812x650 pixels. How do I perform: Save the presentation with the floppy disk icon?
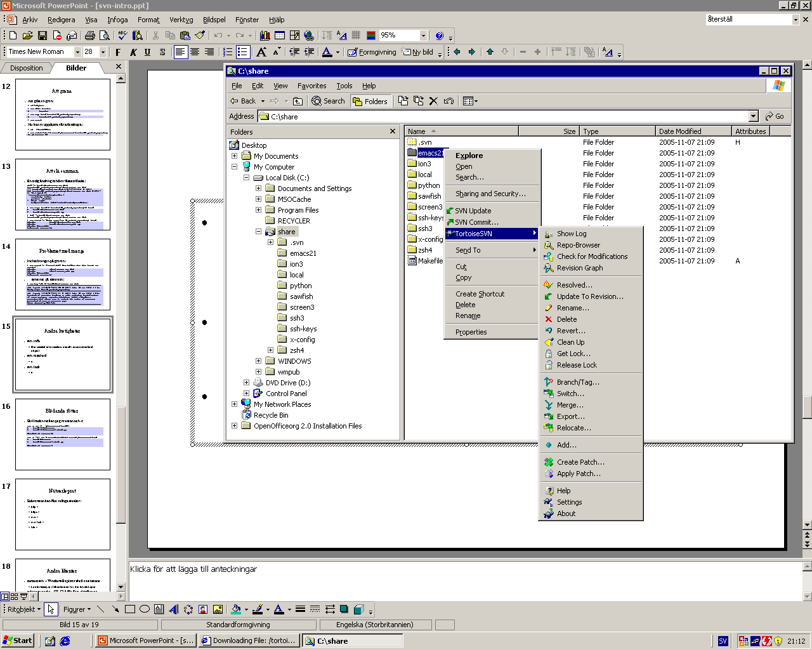coord(42,36)
